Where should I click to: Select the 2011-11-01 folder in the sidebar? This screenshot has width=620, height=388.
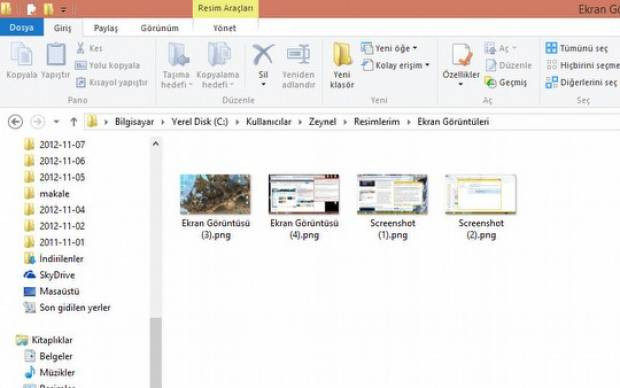coord(54,242)
